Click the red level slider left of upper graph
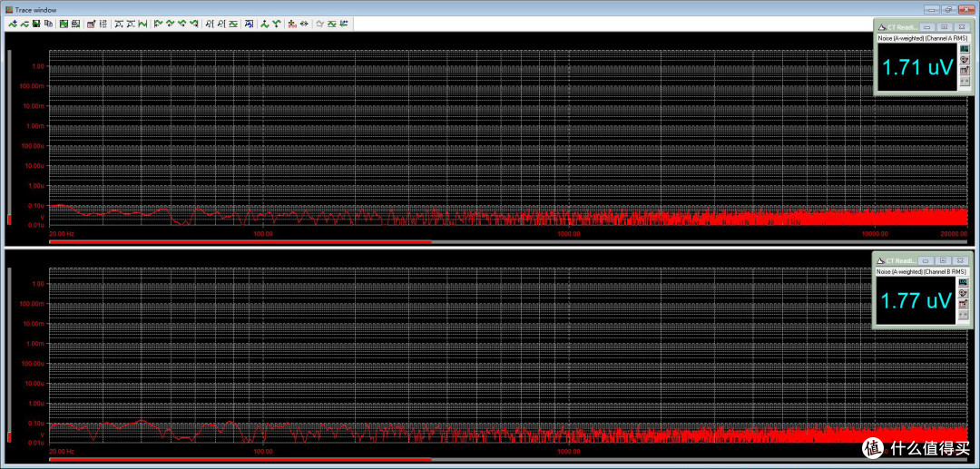 (9, 220)
